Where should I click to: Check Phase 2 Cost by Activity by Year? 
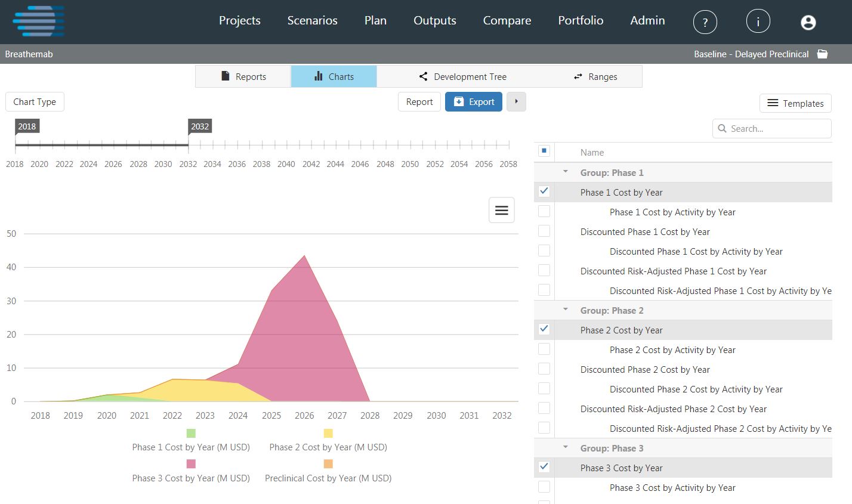544,349
